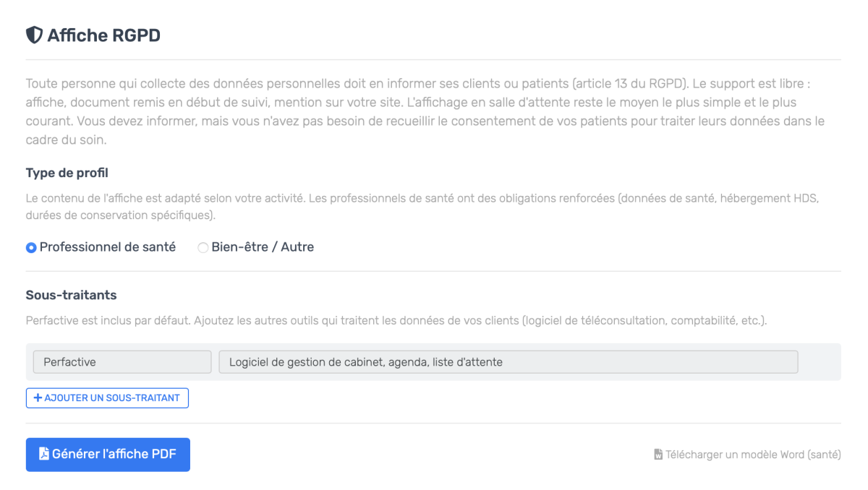Generate the poster with Générer l'affiche PDF
868x490 pixels.
coord(108,455)
